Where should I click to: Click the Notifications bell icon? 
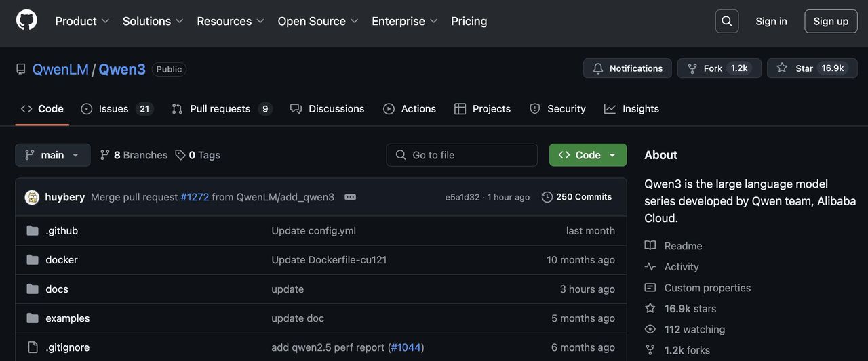point(598,68)
